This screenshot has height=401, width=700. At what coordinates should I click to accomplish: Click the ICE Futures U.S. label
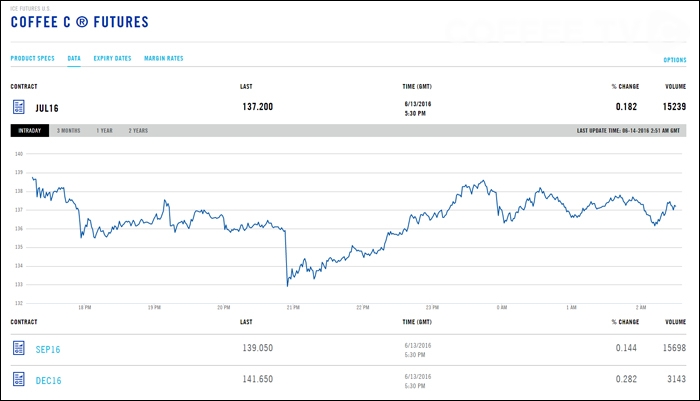pos(31,8)
